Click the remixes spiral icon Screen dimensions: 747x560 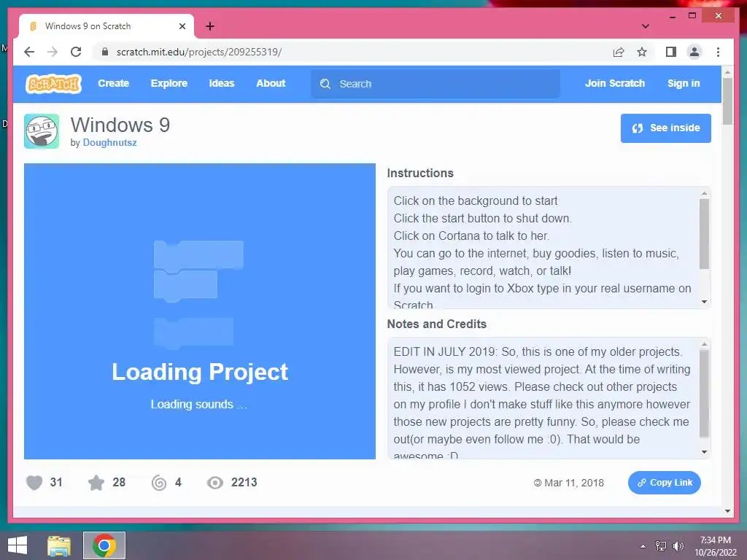(x=159, y=483)
